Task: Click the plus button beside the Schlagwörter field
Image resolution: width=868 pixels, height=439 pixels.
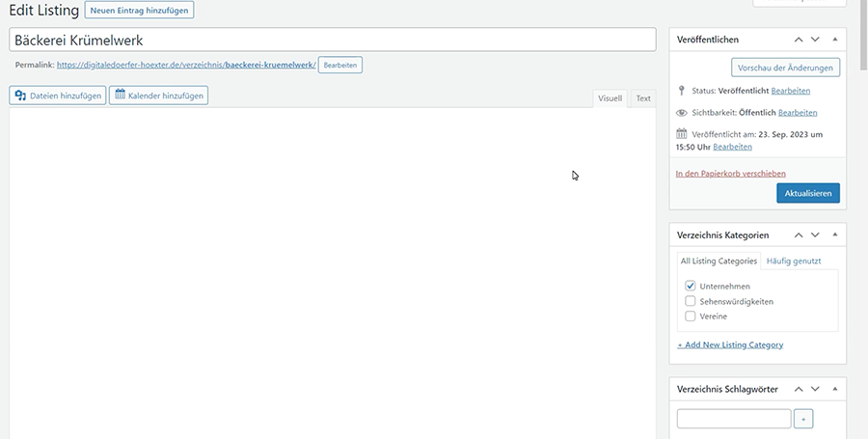Action: [804, 419]
